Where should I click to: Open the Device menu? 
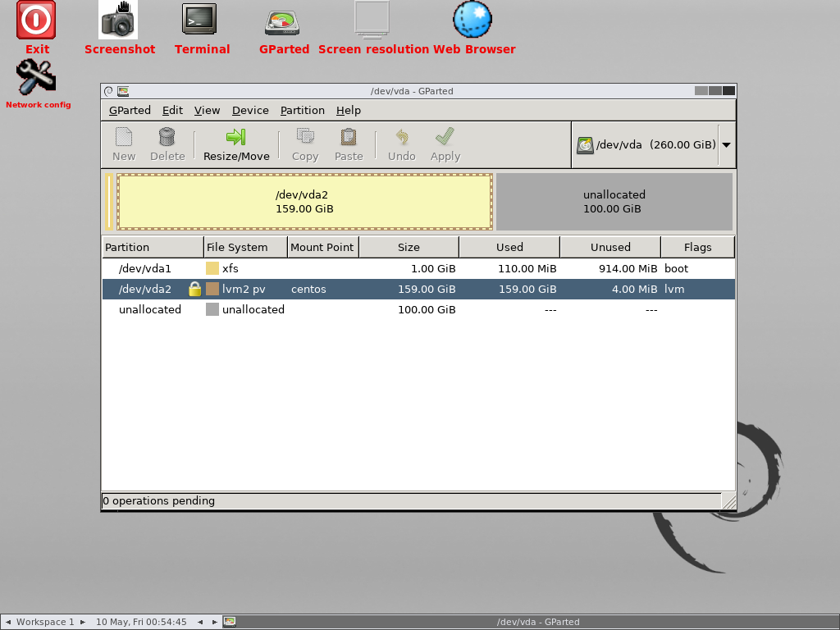(250, 111)
